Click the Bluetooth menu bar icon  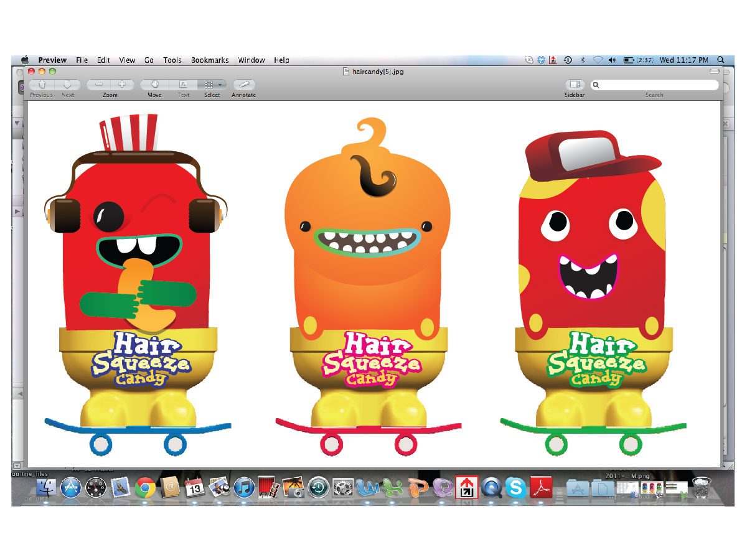[583, 60]
